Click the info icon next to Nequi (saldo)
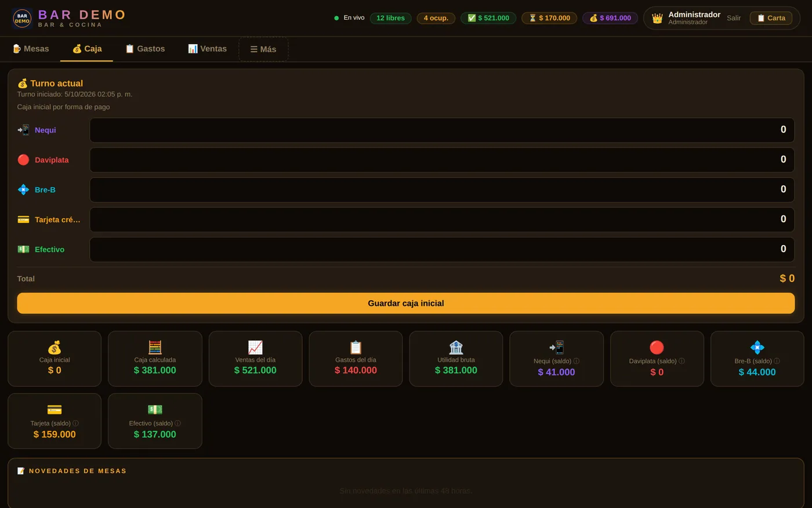Image resolution: width=812 pixels, height=508 pixels. (576, 361)
